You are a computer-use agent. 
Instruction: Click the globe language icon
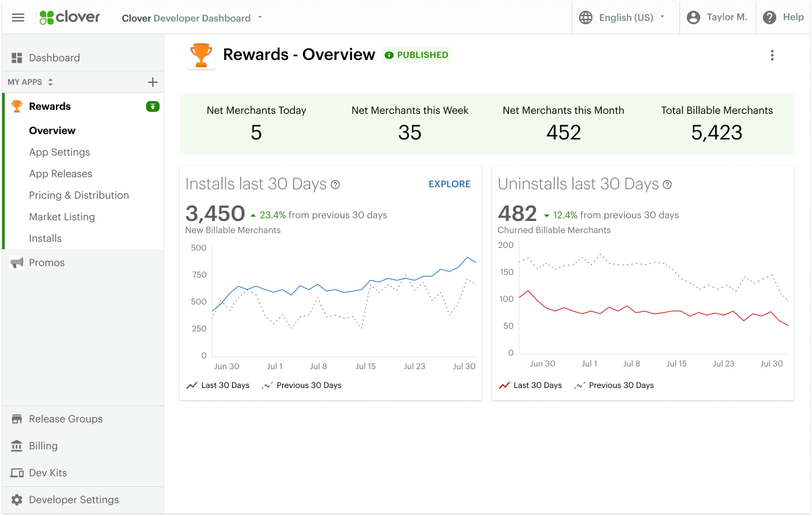tap(586, 18)
